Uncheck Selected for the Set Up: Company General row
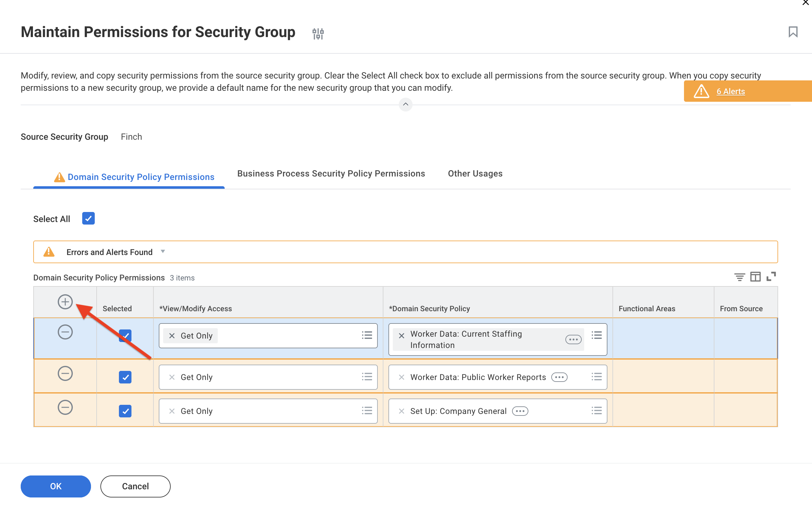This screenshot has height=505, width=812. [x=125, y=411]
